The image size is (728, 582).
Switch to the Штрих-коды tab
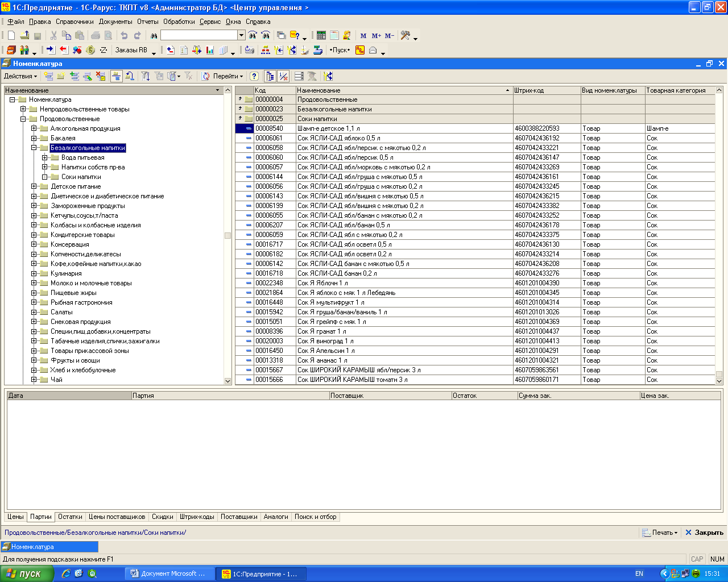coord(197,517)
